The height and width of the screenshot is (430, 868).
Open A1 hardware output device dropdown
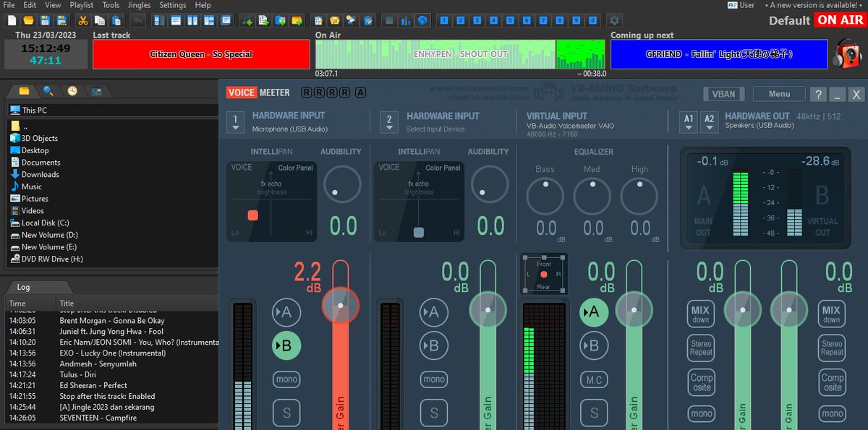tap(689, 122)
